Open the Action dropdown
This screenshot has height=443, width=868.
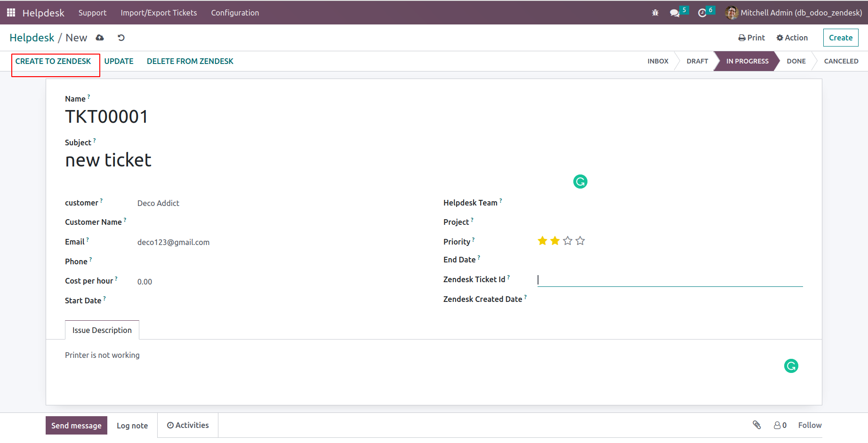click(x=792, y=38)
